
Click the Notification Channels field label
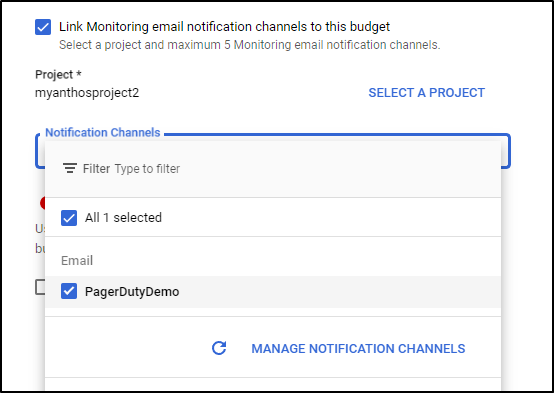(103, 133)
